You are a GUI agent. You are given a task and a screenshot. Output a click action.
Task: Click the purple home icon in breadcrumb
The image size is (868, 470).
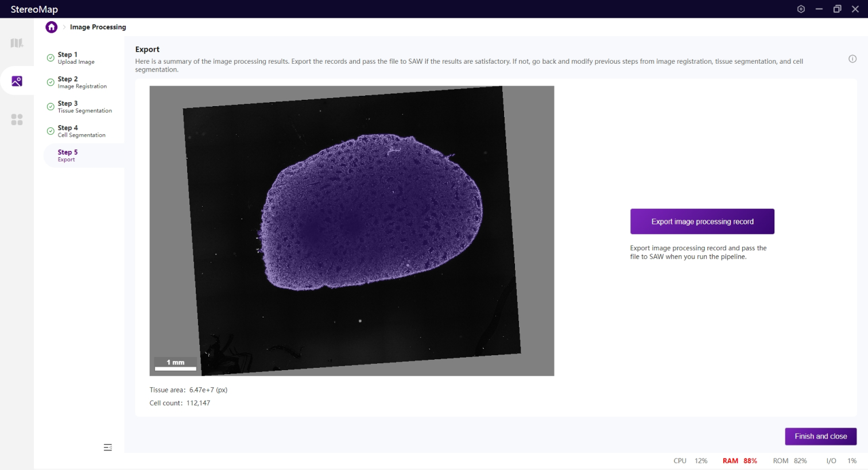(52, 27)
